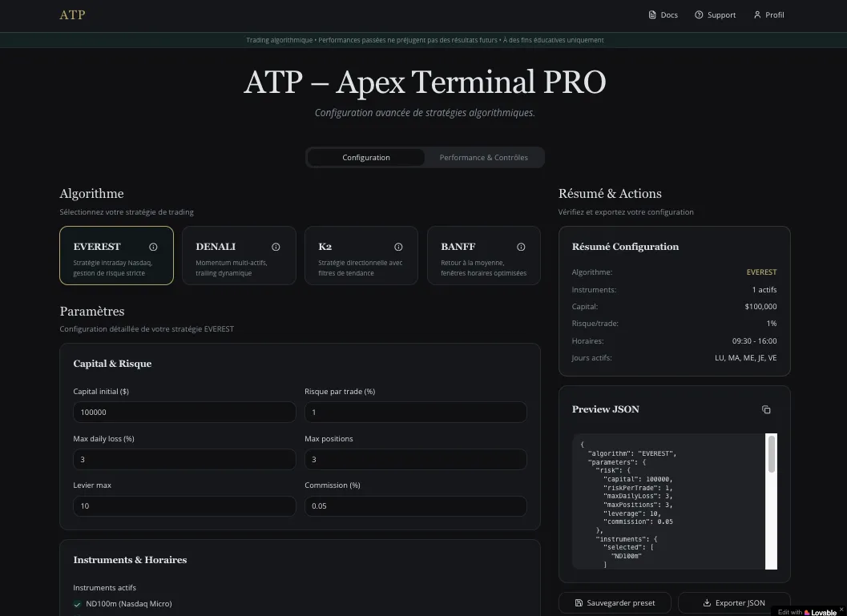Click the Max positions field
Image resolution: width=847 pixels, height=616 pixels.
(415, 460)
